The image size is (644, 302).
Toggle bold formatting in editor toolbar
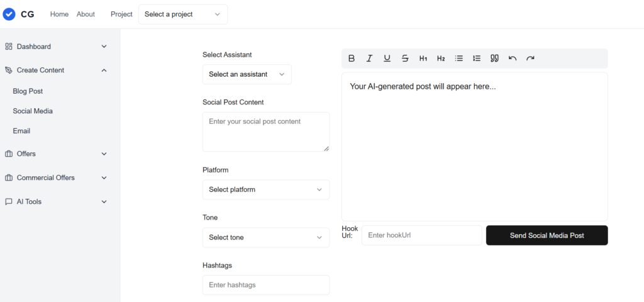pyautogui.click(x=352, y=59)
